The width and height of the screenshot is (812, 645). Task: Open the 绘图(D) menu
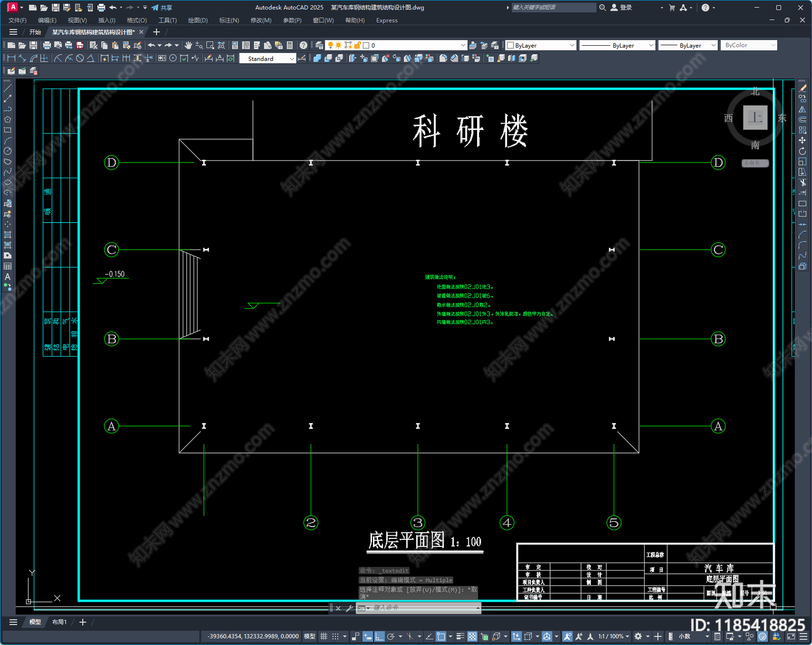[x=198, y=20]
